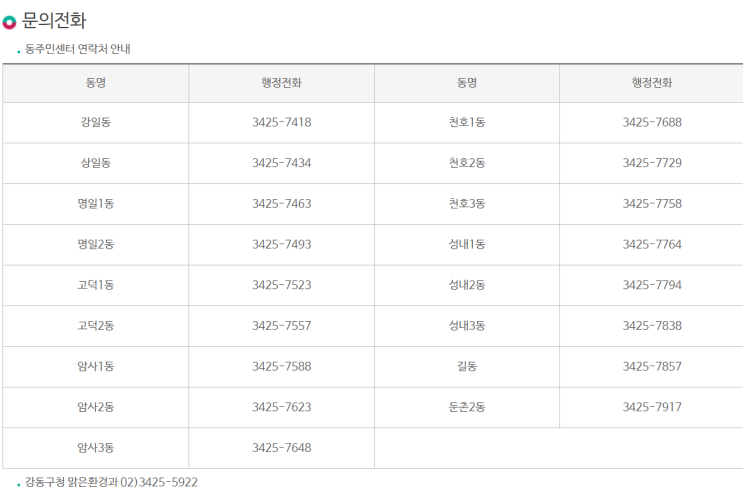Select 성내2동 phone number 3425-7794
743x497 pixels.
click(x=652, y=285)
